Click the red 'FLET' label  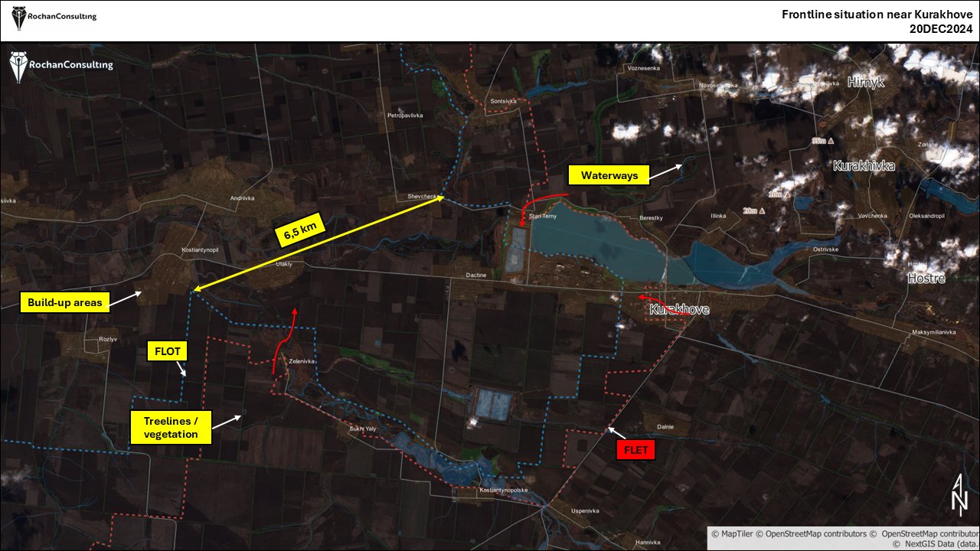point(636,450)
